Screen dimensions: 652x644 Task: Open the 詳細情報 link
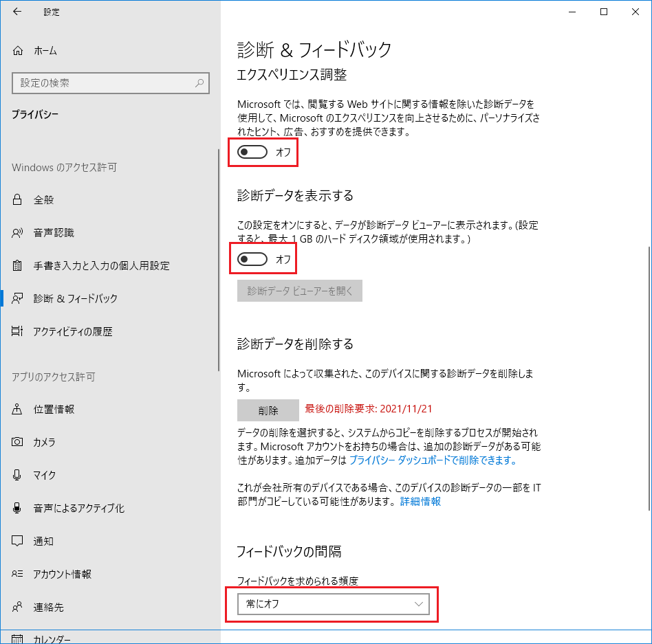pyautogui.click(x=420, y=502)
